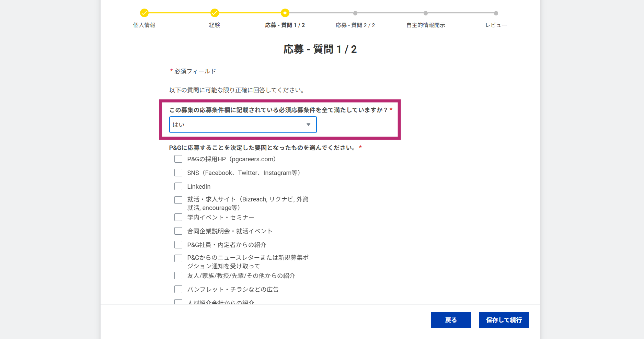The height and width of the screenshot is (339, 644).
Task: Click the レビュー step dot
Action: point(496,13)
